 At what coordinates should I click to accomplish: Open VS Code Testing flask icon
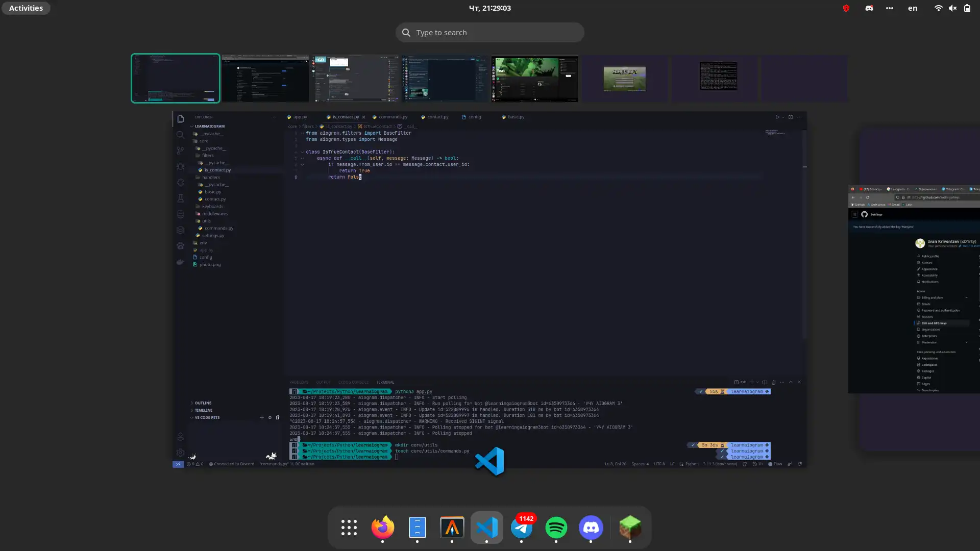click(x=180, y=198)
